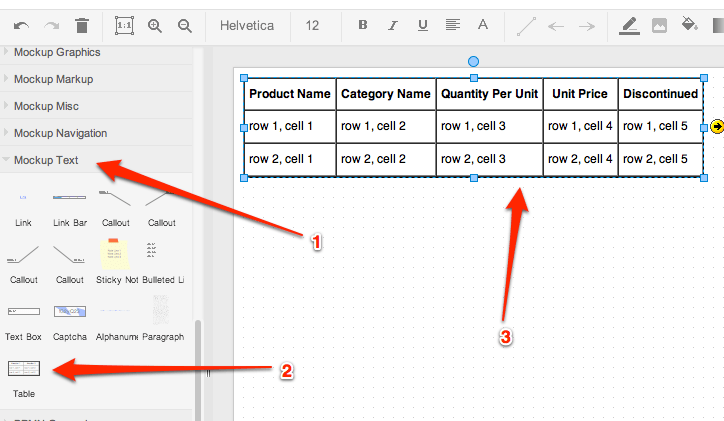Viewport: 724px width, 421px height.
Task: Click the rotation handle above the table
Action: pyautogui.click(x=473, y=61)
